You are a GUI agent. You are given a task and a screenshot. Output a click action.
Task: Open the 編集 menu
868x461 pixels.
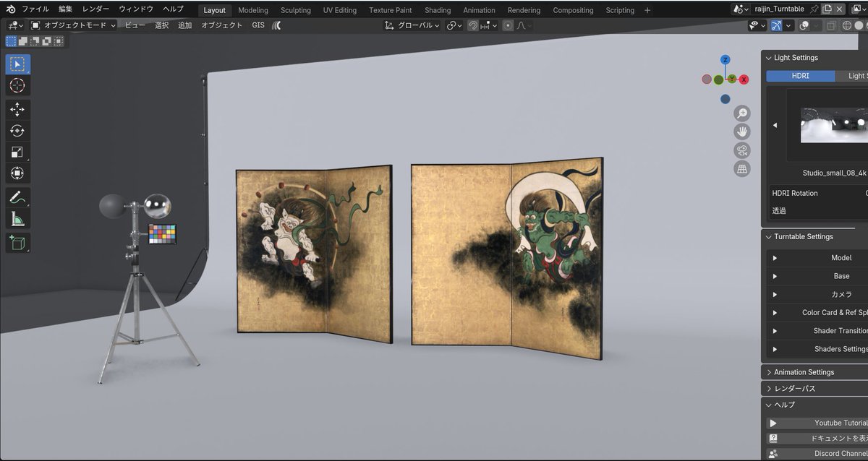66,9
